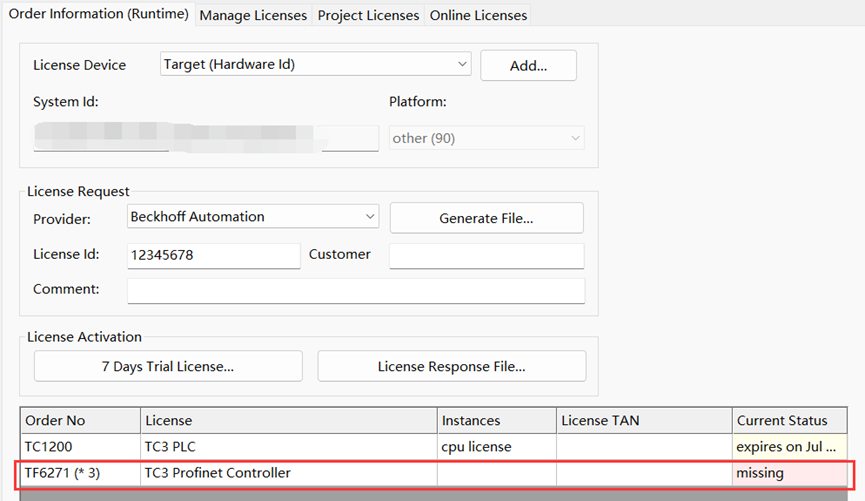Focus the Customer input field
The height and width of the screenshot is (501, 865).
pos(487,255)
